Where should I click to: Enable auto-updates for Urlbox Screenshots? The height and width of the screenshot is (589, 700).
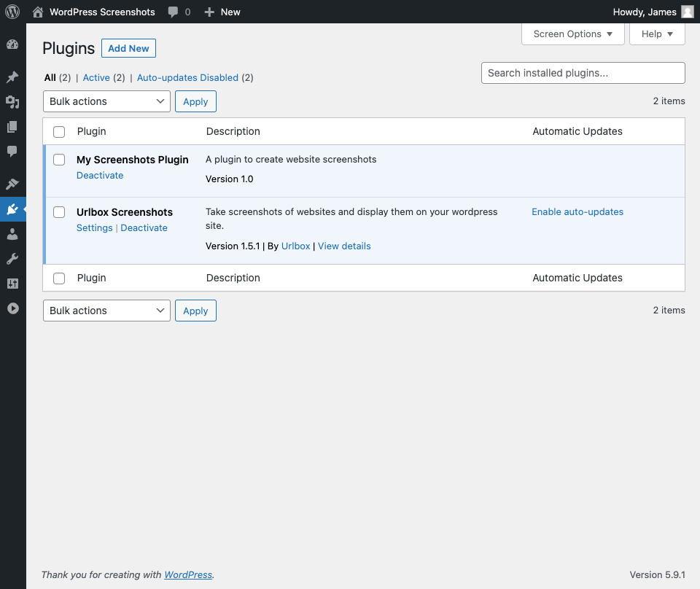(577, 211)
